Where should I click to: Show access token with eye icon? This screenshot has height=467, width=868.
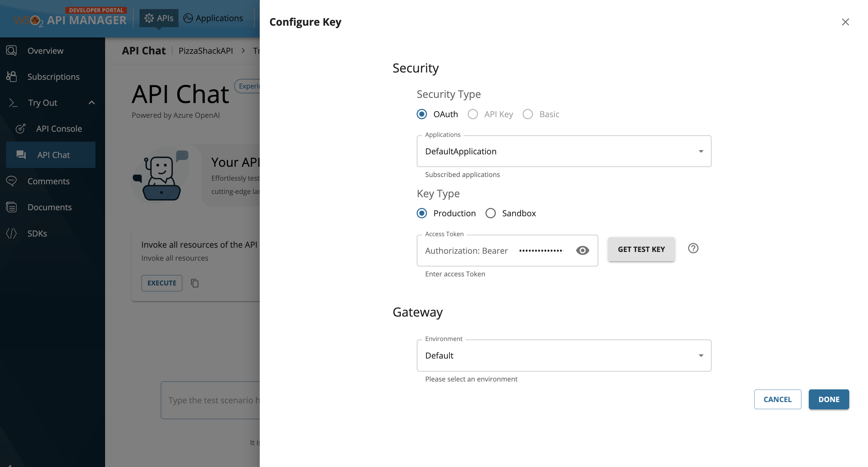[582, 250]
